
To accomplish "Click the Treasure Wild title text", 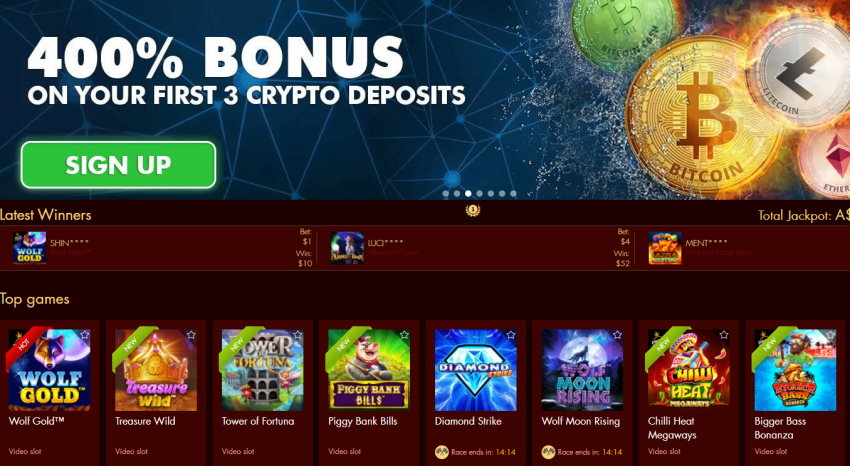I will pos(145,421).
